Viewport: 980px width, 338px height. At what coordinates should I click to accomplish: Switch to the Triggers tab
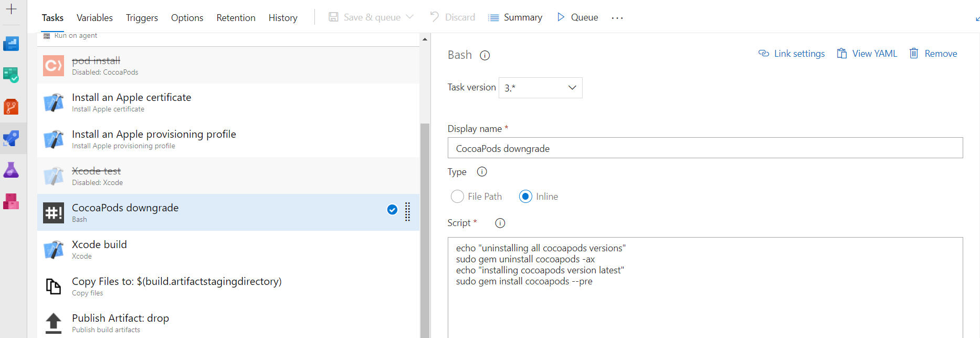click(142, 18)
